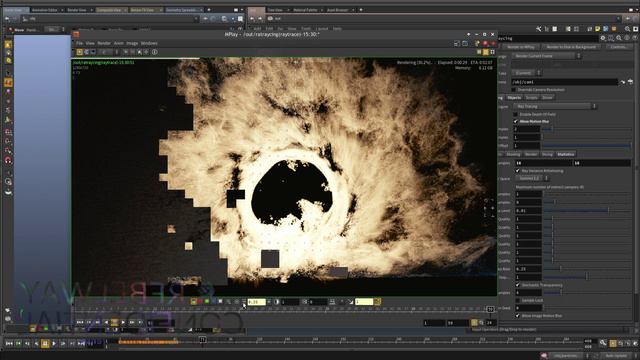The width and height of the screenshot is (640, 360).
Task: Click the wrench icon in network toolbar
Action: coord(538,29)
